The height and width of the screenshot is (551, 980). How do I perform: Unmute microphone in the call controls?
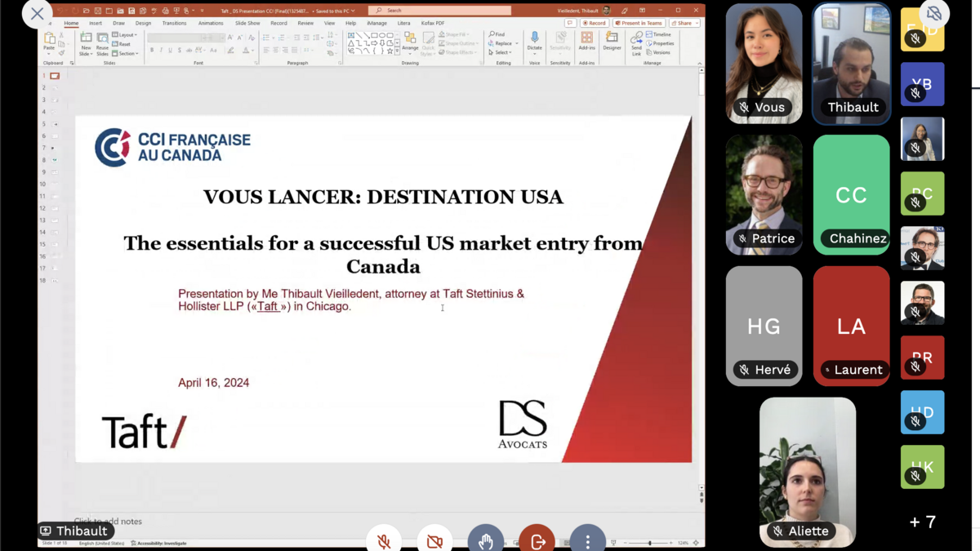click(x=384, y=541)
